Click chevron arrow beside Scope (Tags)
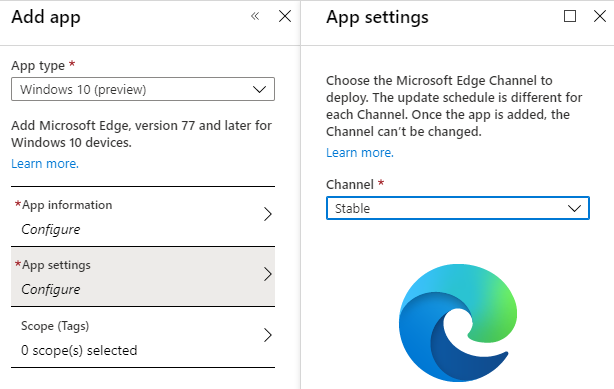 click(x=267, y=335)
